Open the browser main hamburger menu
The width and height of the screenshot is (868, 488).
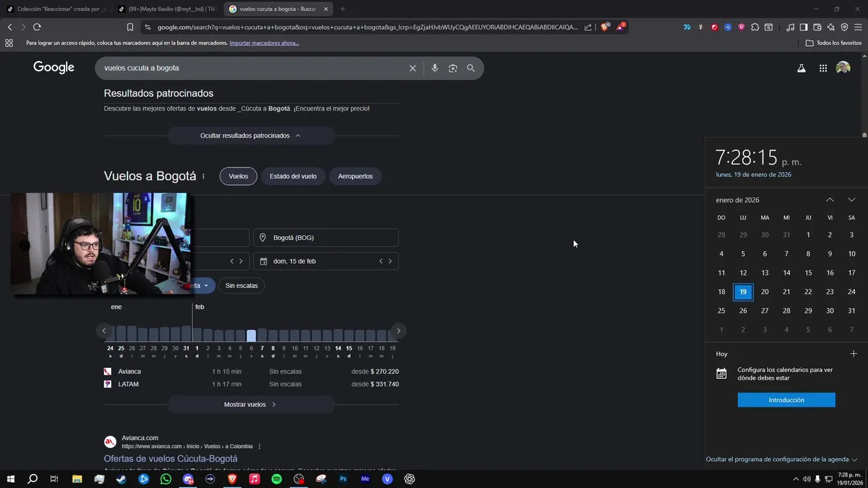(x=858, y=27)
